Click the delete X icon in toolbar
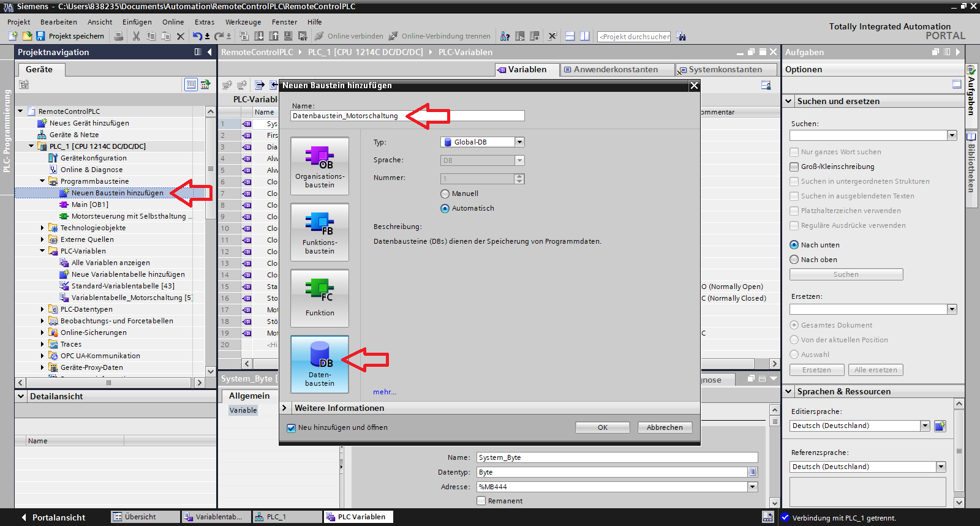This screenshot has height=526, width=980. [x=180, y=36]
